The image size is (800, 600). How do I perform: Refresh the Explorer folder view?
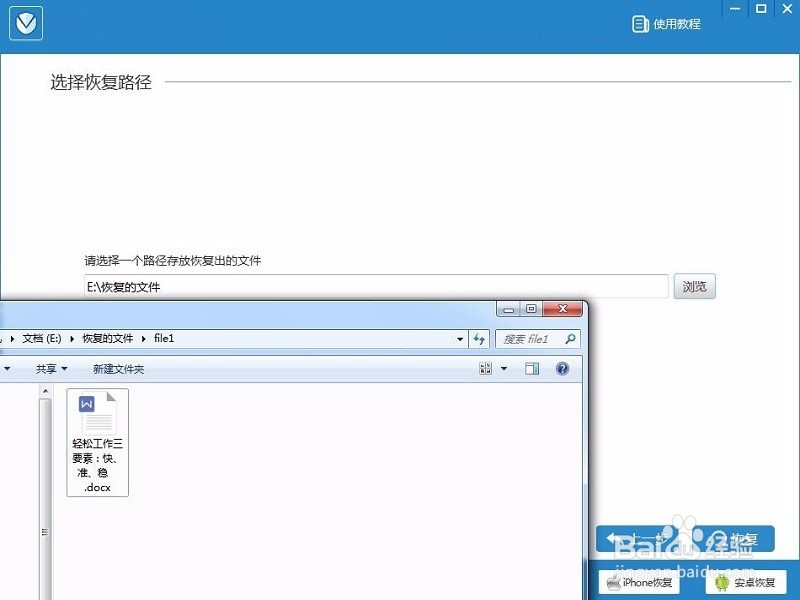point(479,339)
